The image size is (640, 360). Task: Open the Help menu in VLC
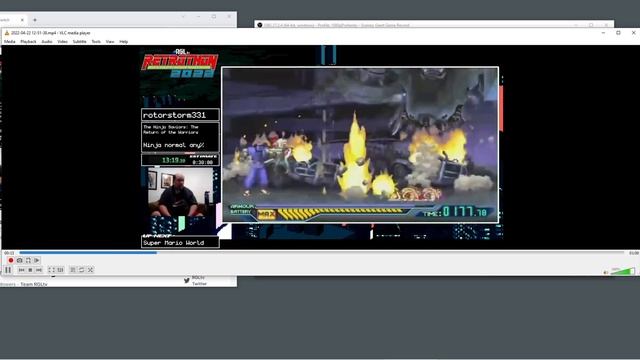coord(124,42)
